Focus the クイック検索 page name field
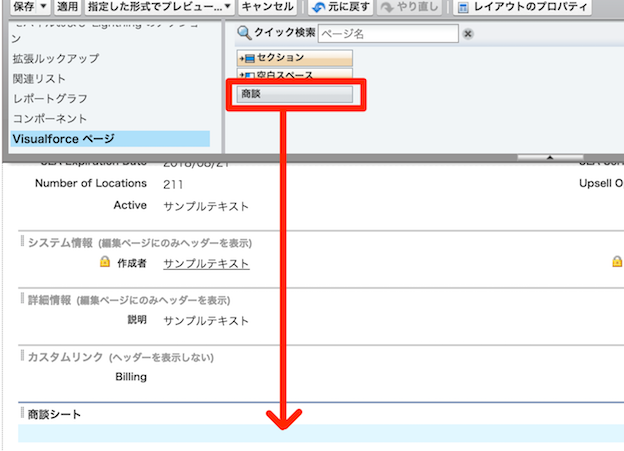 pyautogui.click(x=388, y=33)
